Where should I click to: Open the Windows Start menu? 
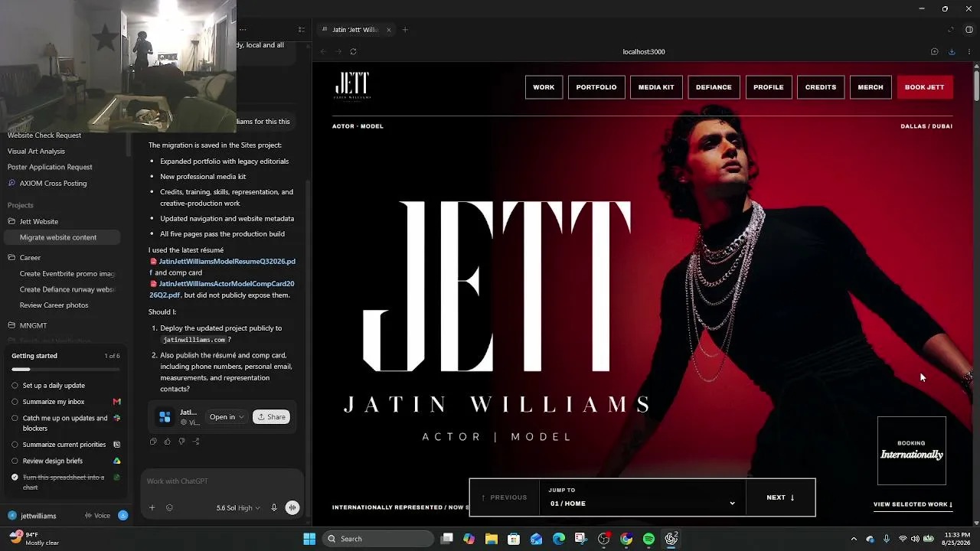click(x=309, y=539)
